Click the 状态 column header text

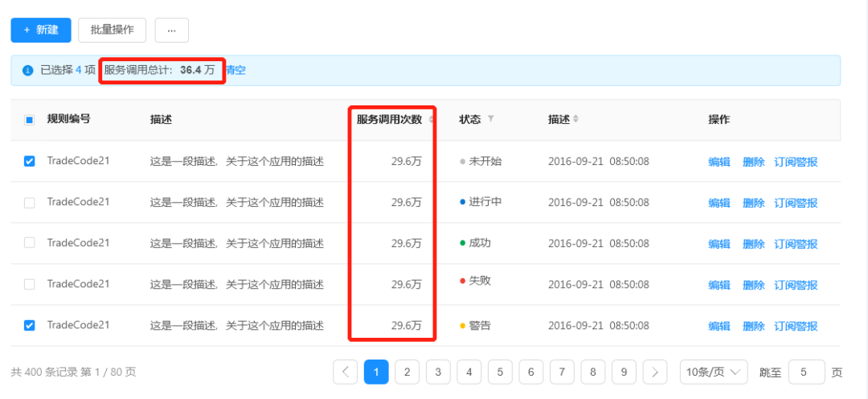[x=470, y=119]
